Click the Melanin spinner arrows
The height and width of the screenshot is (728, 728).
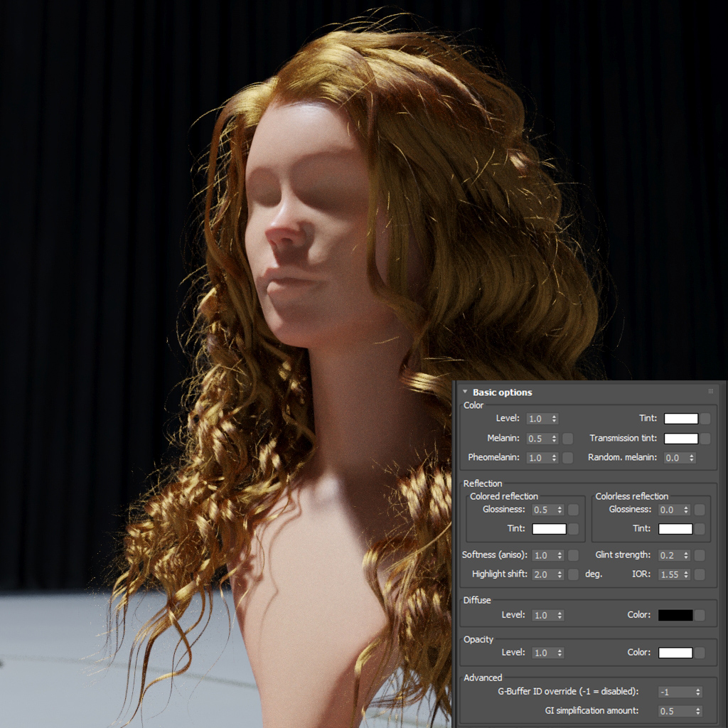pos(554,438)
